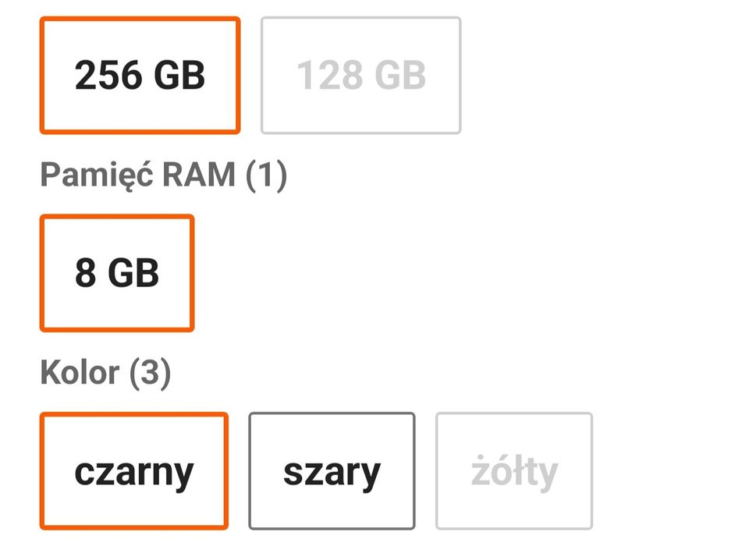Choose the 128 GB storage variant
Image resolution: width=756 pixels, height=546 pixels.
361,76
